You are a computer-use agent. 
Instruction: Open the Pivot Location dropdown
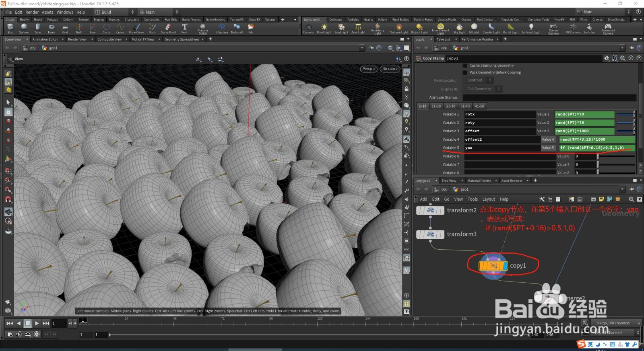[x=478, y=80]
